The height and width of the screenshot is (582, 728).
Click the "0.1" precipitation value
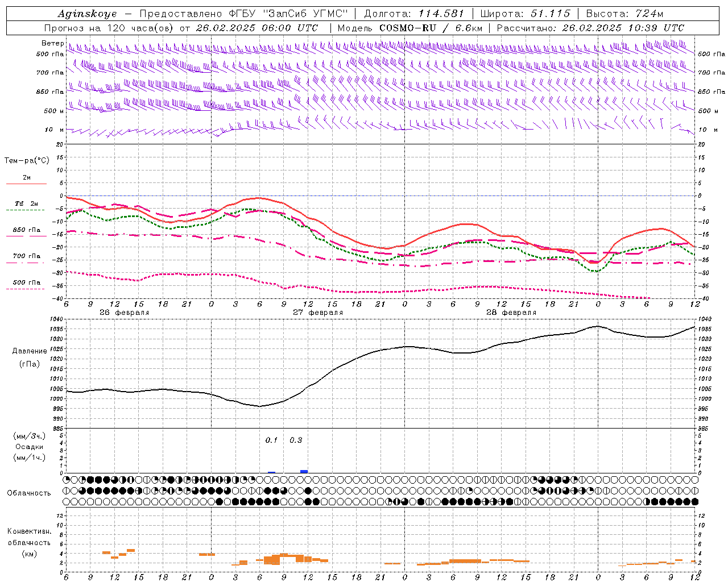tap(271, 440)
